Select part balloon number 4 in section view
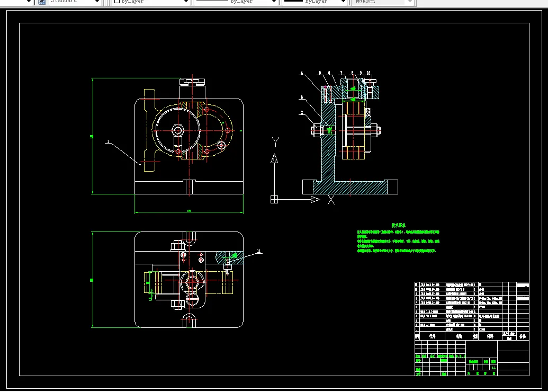This screenshot has width=548, height=392. pyautogui.click(x=302, y=73)
